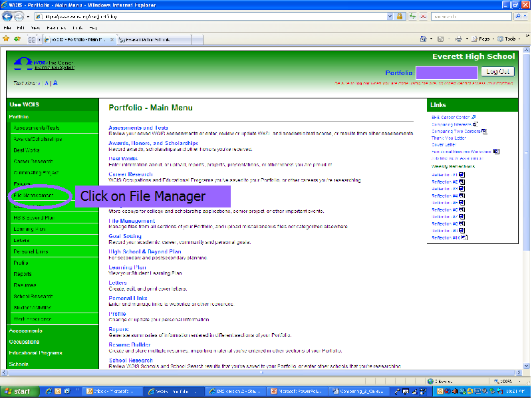Viewport: 532px width, 399px height.
Task: Click the large A text size link
Action: click(x=55, y=82)
